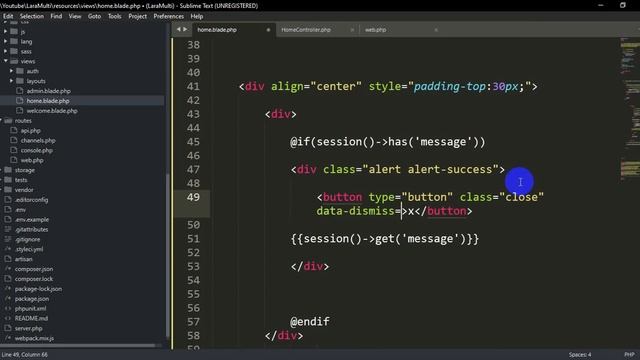Click the tests folder icon
The height and width of the screenshot is (360, 640).
click(x=8, y=180)
